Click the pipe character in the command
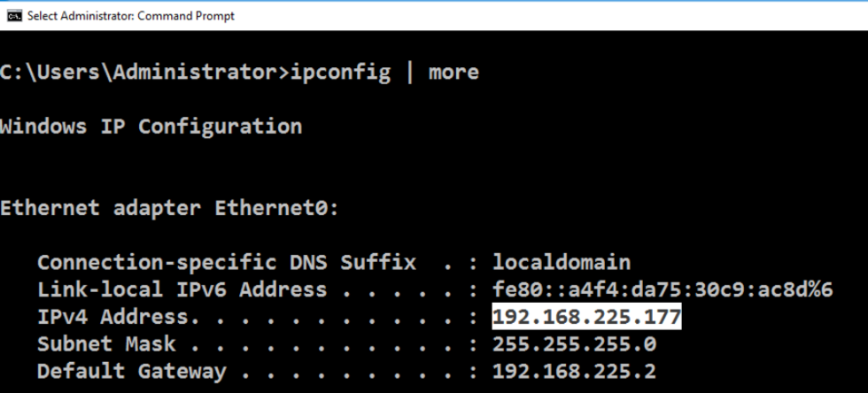Image resolution: width=868 pixels, height=393 pixels. tap(409, 73)
